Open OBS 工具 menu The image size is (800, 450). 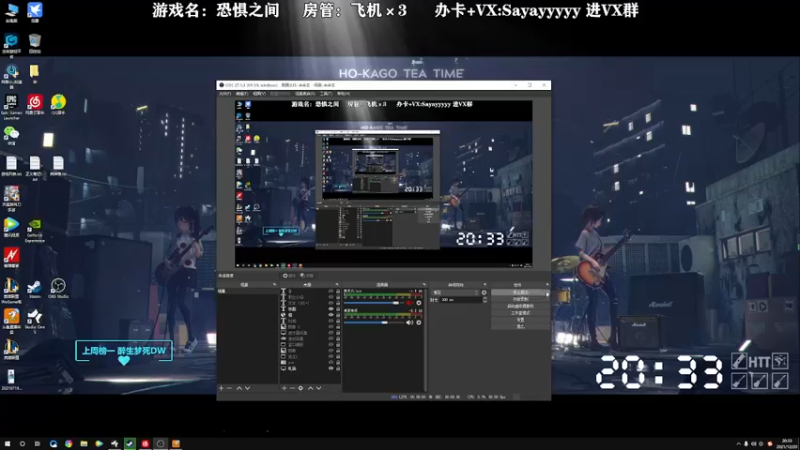tap(326, 93)
